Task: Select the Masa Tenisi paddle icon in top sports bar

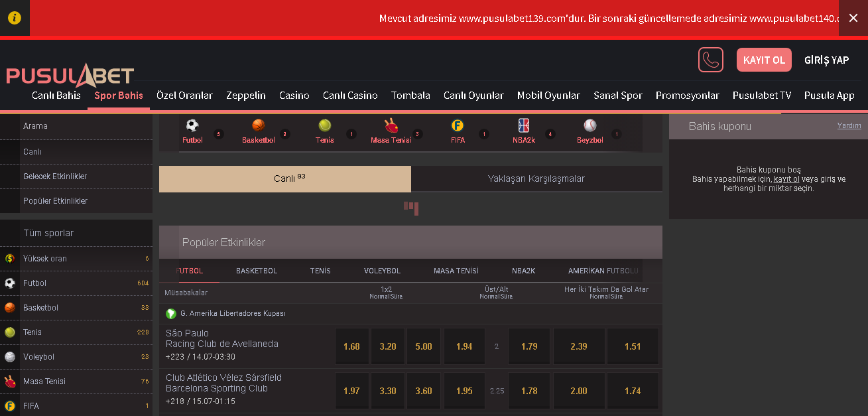Action: 391,125
